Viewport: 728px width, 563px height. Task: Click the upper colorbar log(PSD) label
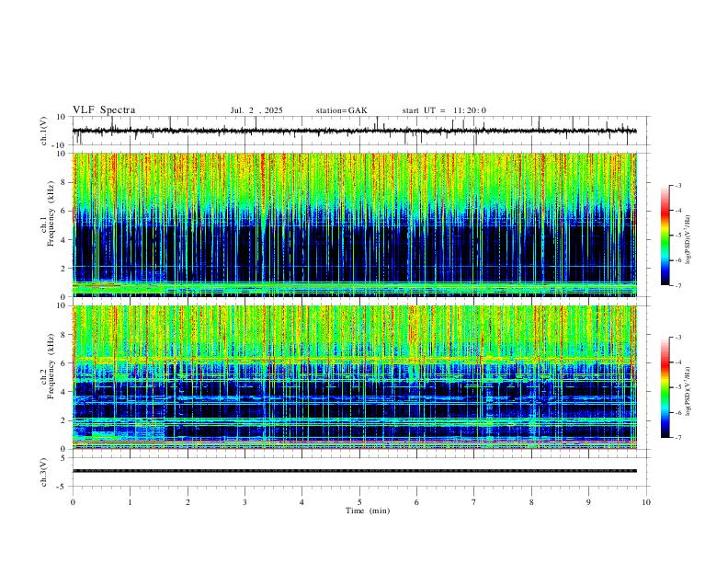coord(688,240)
